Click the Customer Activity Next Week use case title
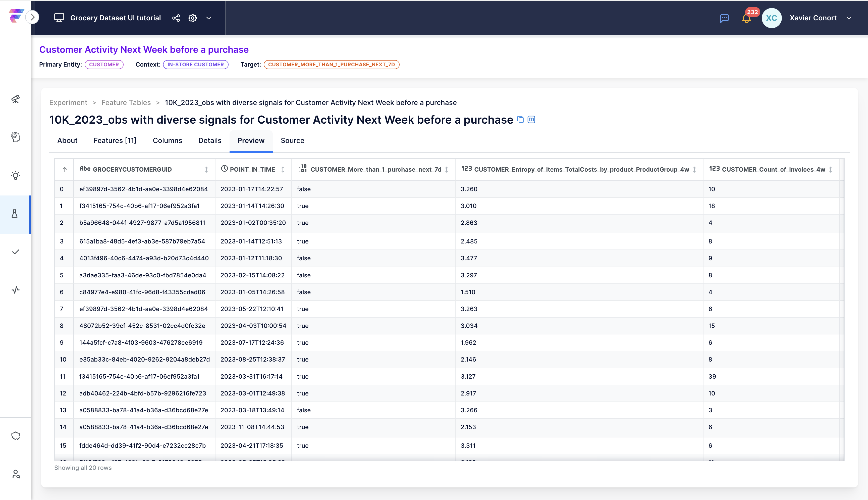 144,49
